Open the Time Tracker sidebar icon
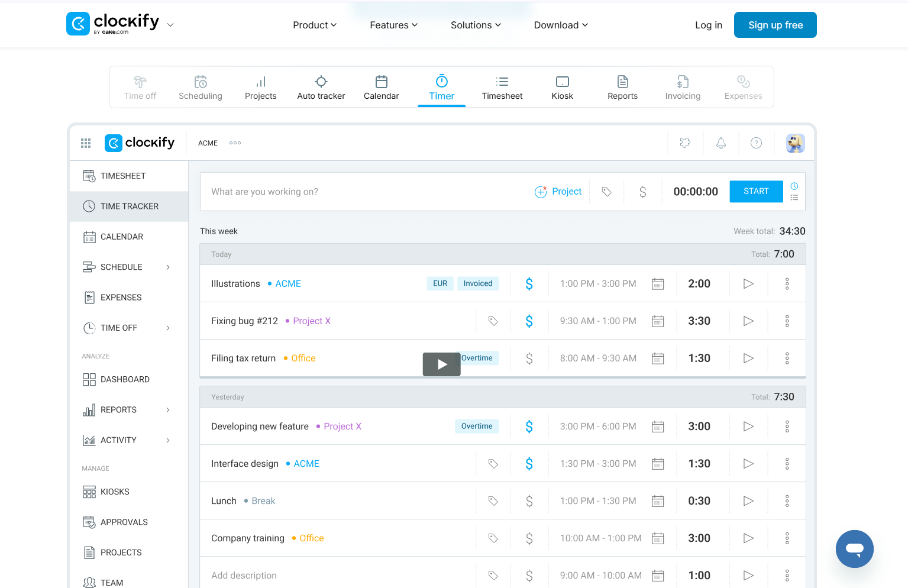Screen dimensions: 908x588 tap(89, 206)
